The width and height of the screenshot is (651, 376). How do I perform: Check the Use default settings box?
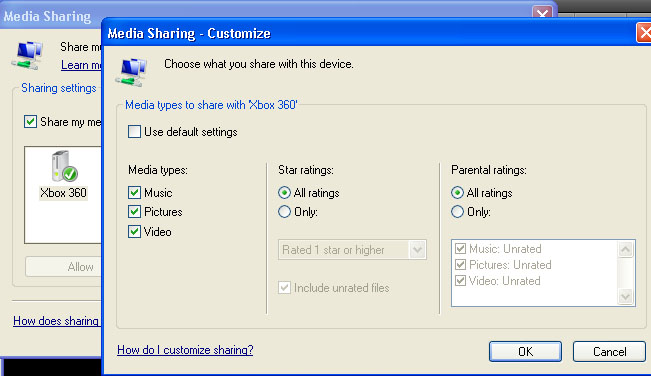tap(134, 132)
